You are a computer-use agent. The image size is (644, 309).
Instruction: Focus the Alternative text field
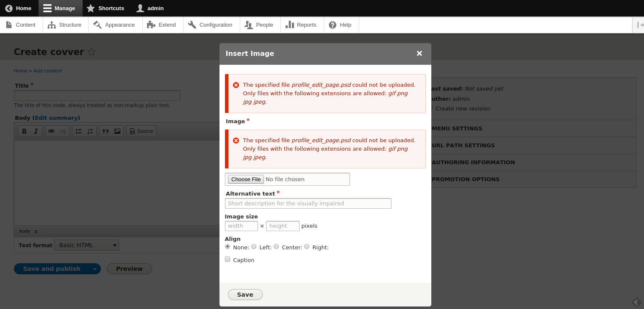(x=308, y=204)
